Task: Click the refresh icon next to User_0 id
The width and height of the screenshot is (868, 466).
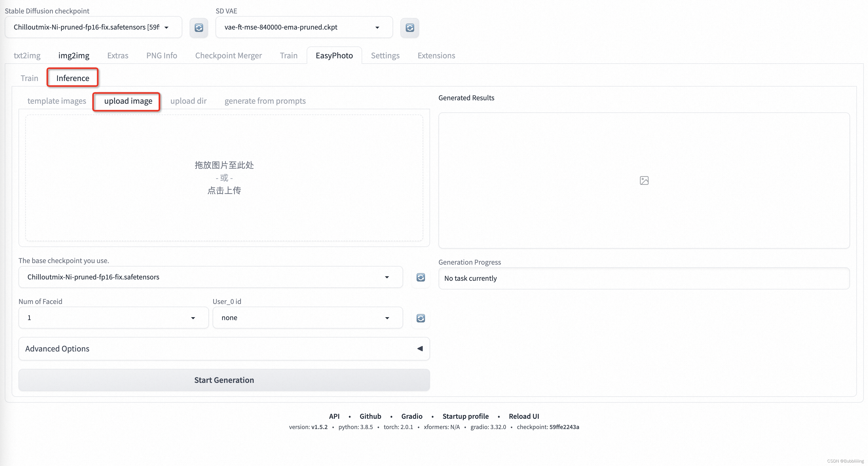Action: click(x=421, y=317)
